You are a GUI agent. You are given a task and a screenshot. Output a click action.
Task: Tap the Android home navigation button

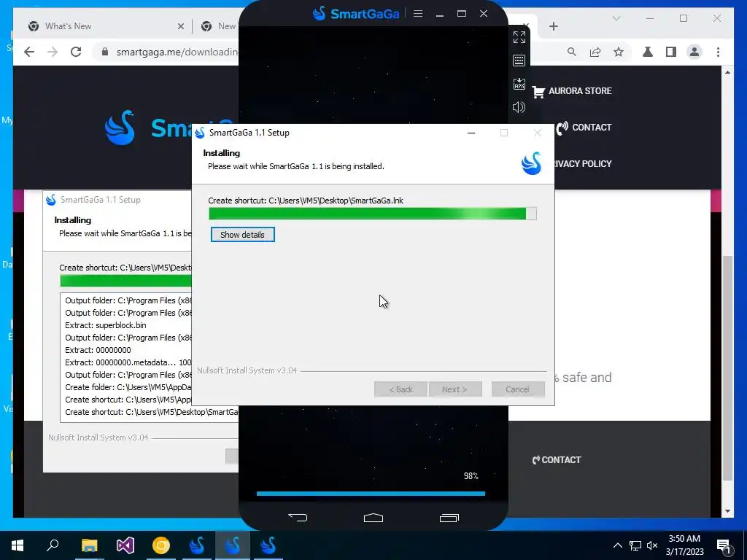(373, 518)
